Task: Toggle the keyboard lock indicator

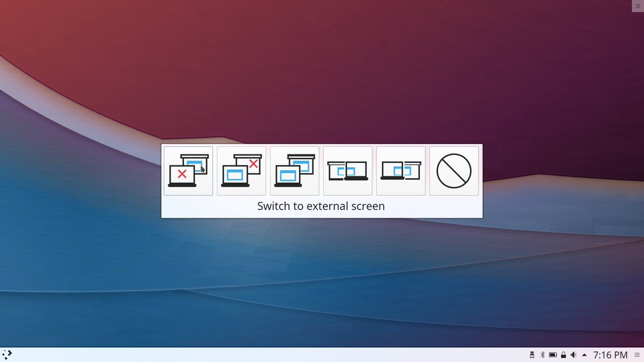Action: [x=563, y=354]
